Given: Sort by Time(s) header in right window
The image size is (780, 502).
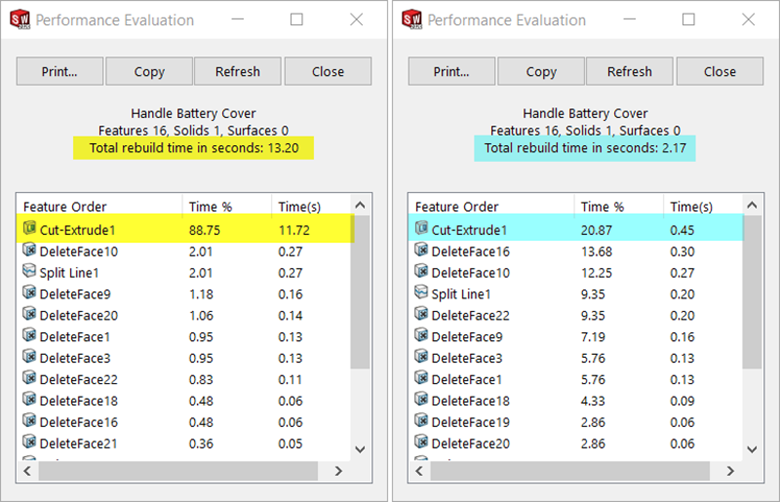Looking at the screenshot, I should (x=703, y=206).
